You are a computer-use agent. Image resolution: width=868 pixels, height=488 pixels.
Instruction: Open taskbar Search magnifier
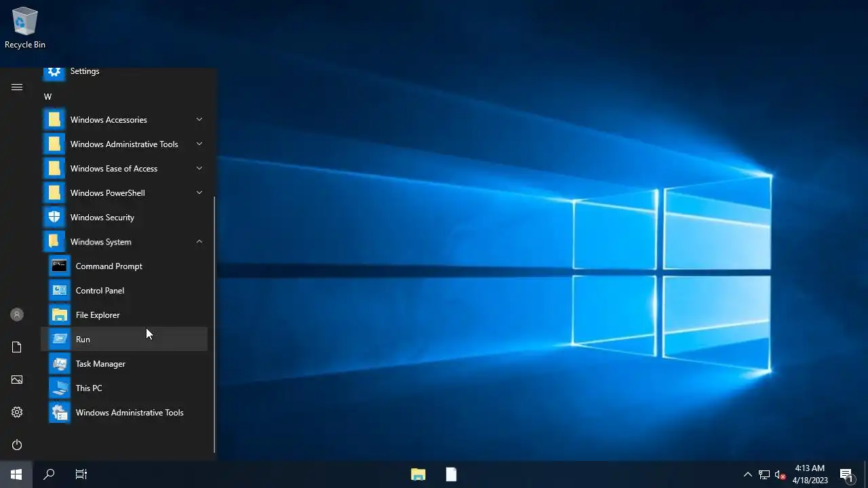point(49,474)
